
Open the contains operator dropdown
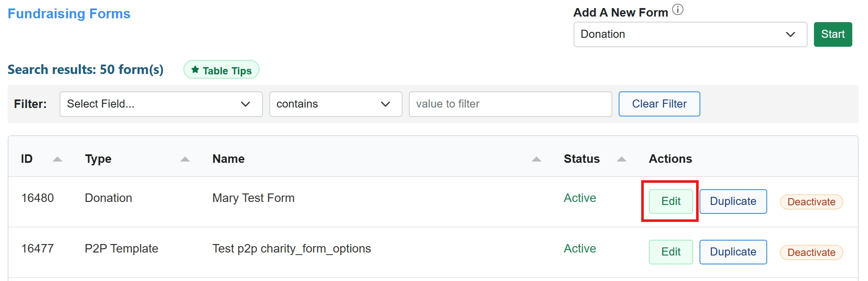pyautogui.click(x=335, y=104)
